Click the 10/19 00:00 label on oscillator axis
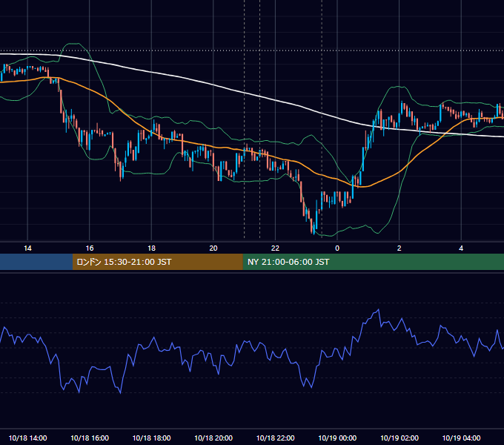The width and height of the screenshot is (504, 445). [x=337, y=438]
